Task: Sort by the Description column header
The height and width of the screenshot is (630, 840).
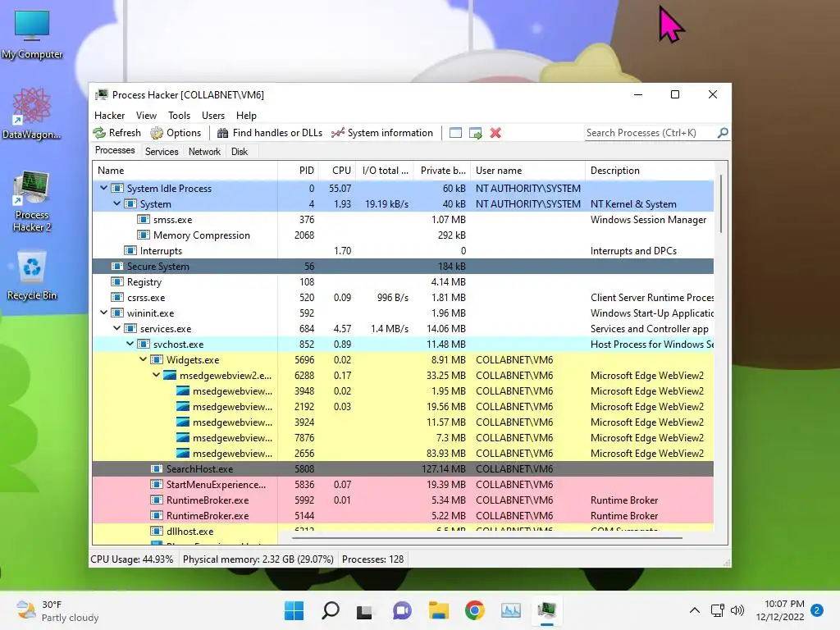Action: (x=650, y=171)
